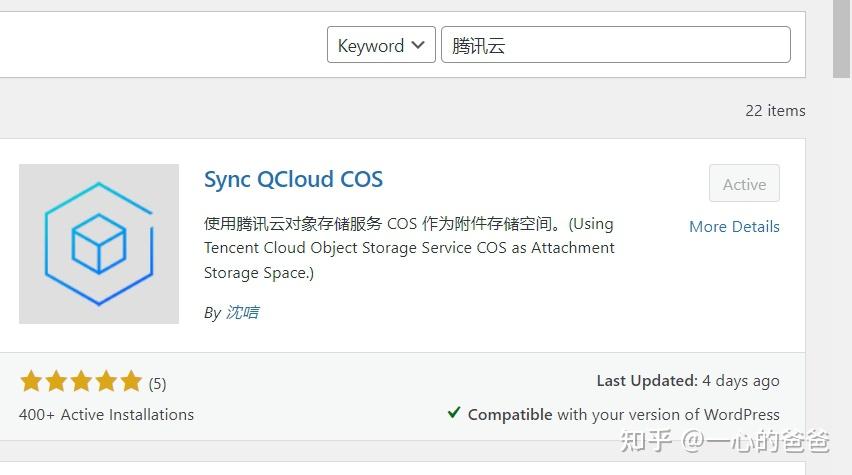This screenshot has height=475, width=852.
Task: Click the plugin search field containing 腾讯云
Action: (615, 45)
